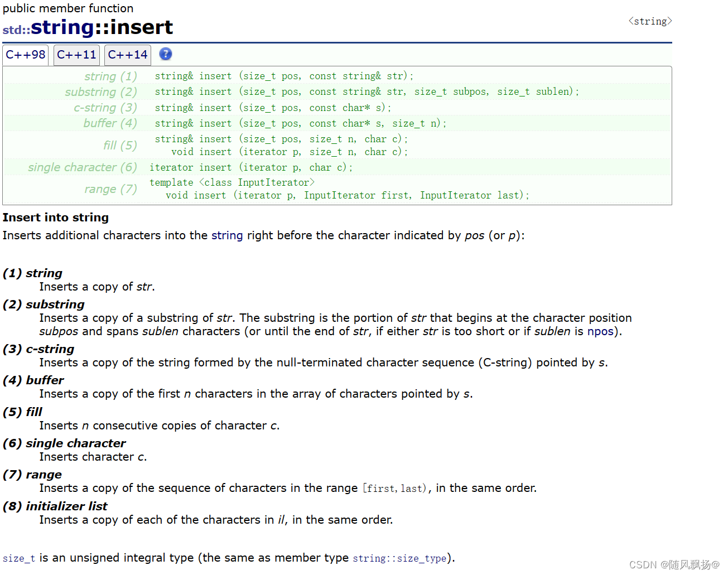This screenshot has width=728, height=575.
Task: Click the 'fill (5)' prototype label
Action: pos(120,146)
